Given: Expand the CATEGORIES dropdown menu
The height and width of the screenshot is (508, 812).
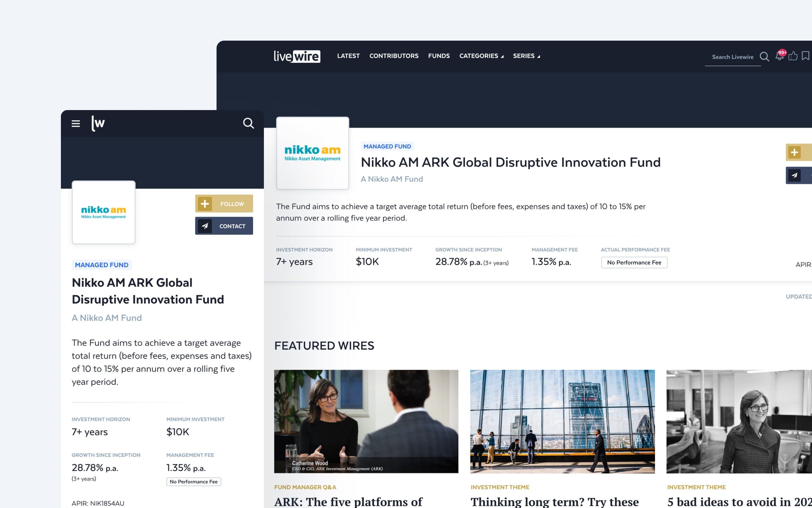Looking at the screenshot, I should point(481,56).
